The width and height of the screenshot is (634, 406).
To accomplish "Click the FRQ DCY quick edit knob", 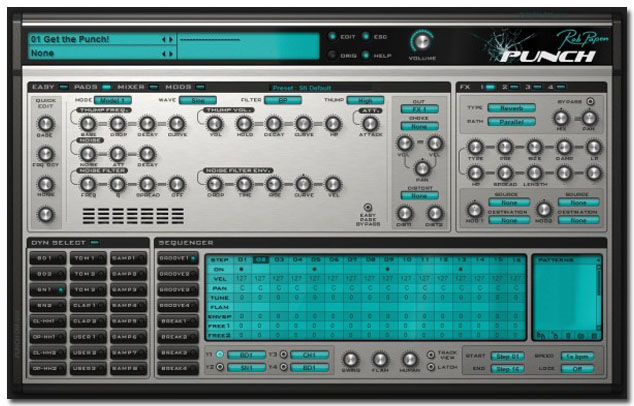I will tap(45, 154).
